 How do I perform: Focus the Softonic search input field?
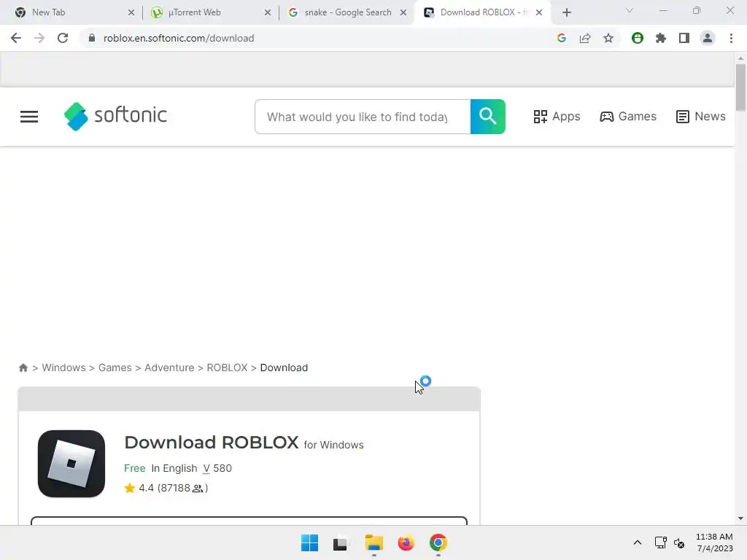pos(363,117)
